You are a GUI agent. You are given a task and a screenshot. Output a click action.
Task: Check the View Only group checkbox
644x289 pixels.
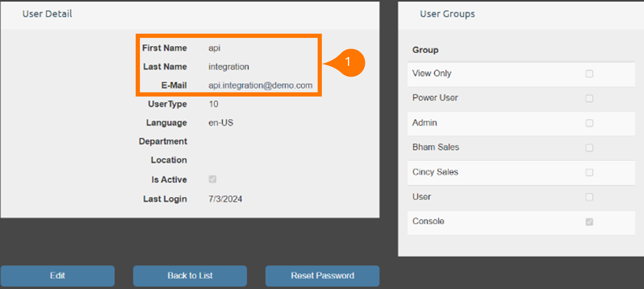click(589, 74)
